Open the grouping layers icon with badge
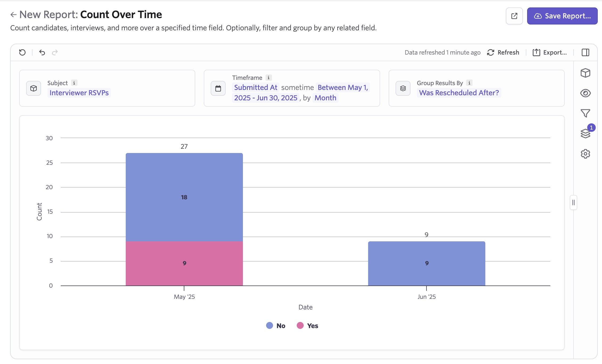This screenshot has width=602, height=364. (585, 133)
